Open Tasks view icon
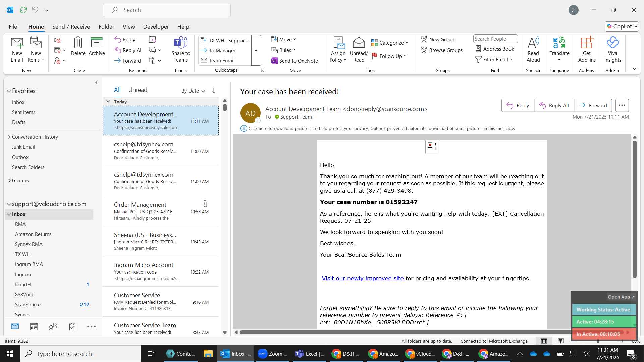The height and width of the screenshot is (362, 644). point(72,327)
